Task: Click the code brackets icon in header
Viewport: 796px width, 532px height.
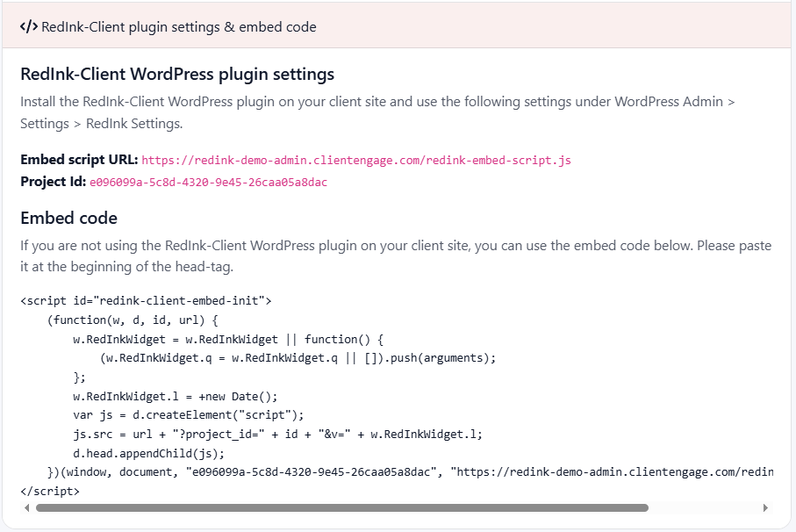Action: (x=28, y=26)
